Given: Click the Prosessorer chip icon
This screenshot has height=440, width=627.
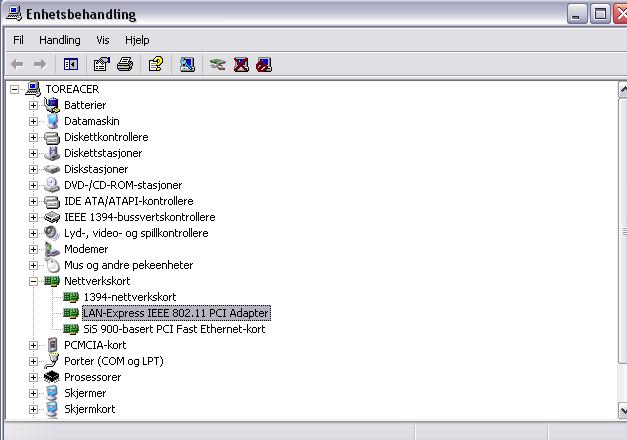Looking at the screenshot, I should click(52, 377).
